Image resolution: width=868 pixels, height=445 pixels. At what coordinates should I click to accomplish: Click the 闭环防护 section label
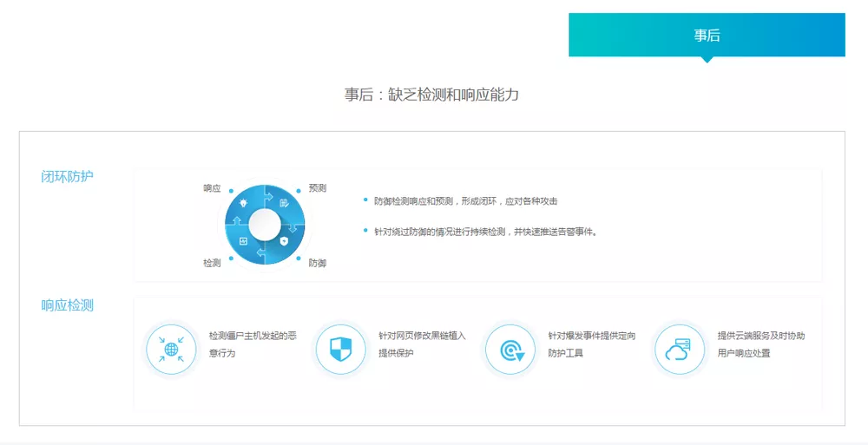[x=68, y=177]
